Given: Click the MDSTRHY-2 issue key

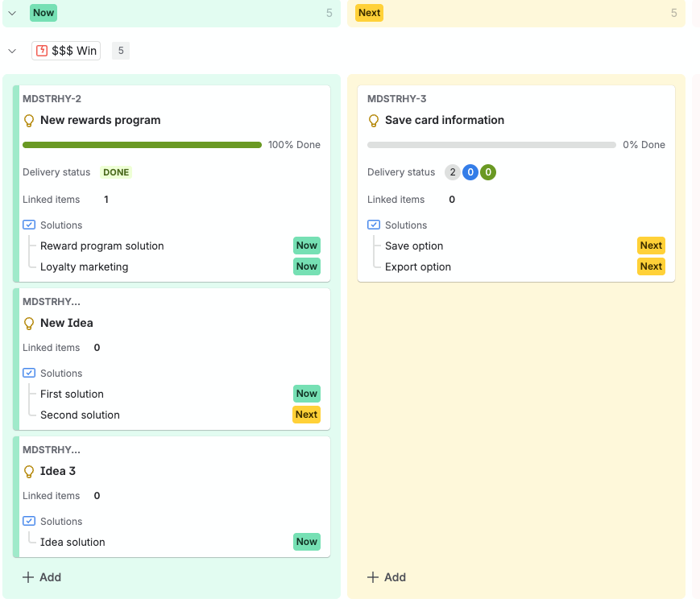Looking at the screenshot, I should coord(52,99).
